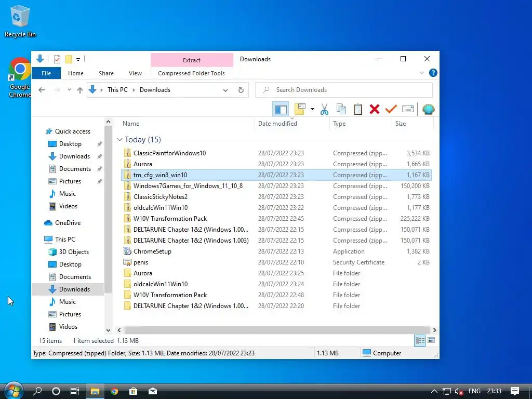532x399 pixels.
Task: Click the taskbar Search magnifier icon
Action: point(37,391)
